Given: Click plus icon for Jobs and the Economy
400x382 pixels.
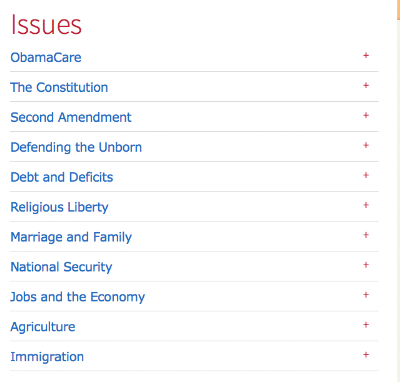Looking at the screenshot, I should click(366, 295).
